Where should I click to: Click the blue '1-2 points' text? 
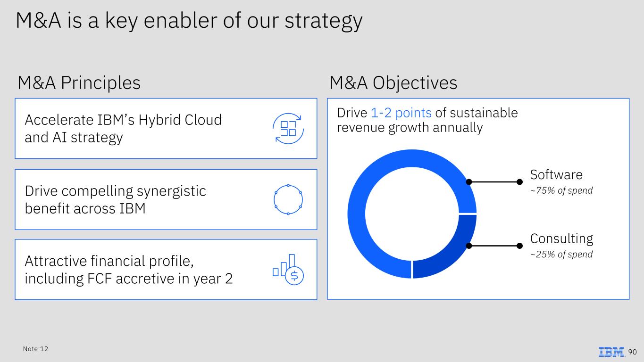point(401,113)
